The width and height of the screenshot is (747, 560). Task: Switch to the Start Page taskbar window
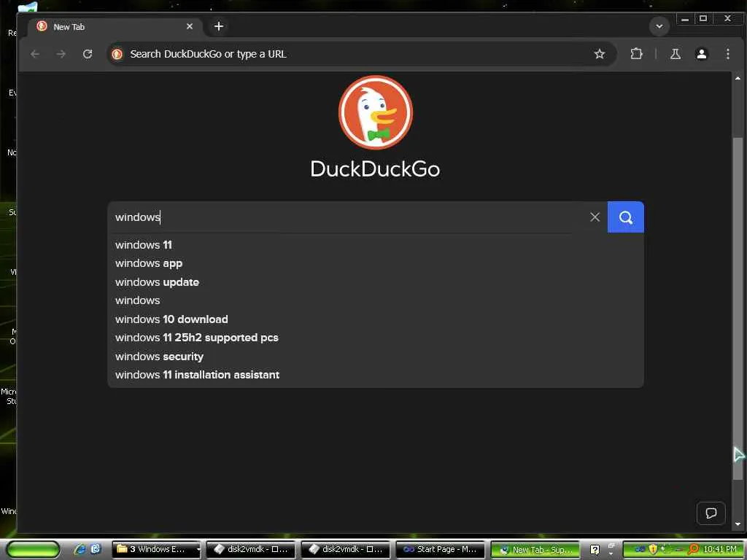[440, 550]
